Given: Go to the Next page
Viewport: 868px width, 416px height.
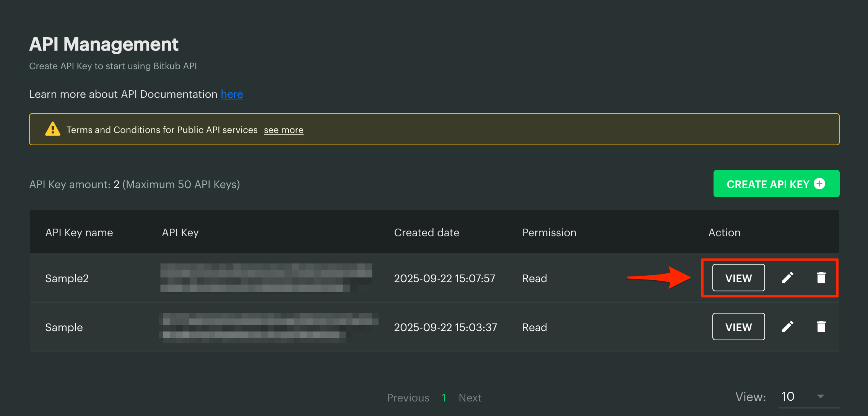Looking at the screenshot, I should point(470,398).
